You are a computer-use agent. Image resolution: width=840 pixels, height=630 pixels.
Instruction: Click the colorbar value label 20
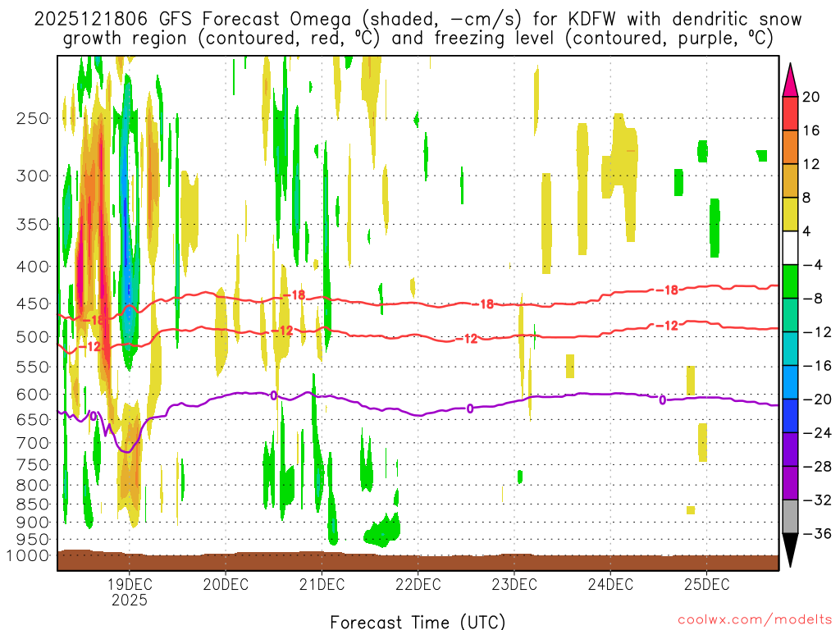[x=811, y=97]
